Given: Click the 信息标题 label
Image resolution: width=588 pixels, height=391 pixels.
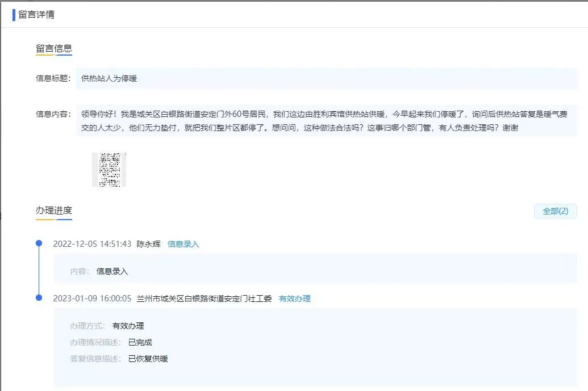Looking at the screenshot, I should 53,78.
